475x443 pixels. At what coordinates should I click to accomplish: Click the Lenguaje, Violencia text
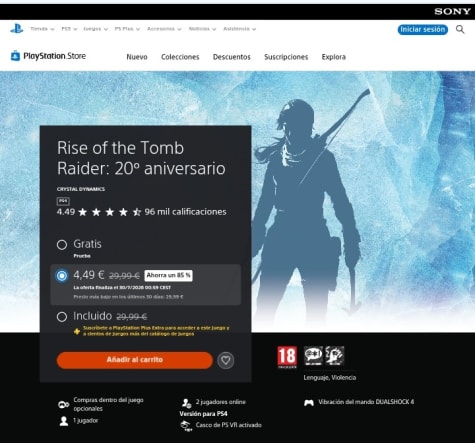330,378
